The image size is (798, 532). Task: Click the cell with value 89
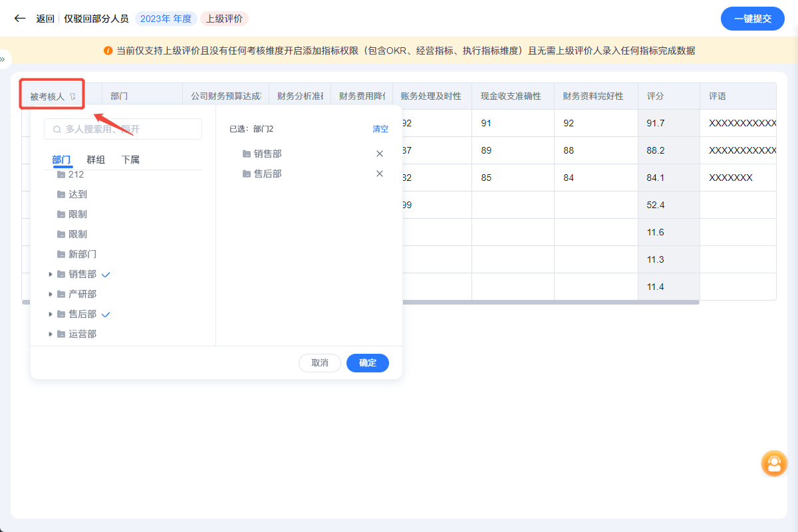pyautogui.click(x=513, y=150)
